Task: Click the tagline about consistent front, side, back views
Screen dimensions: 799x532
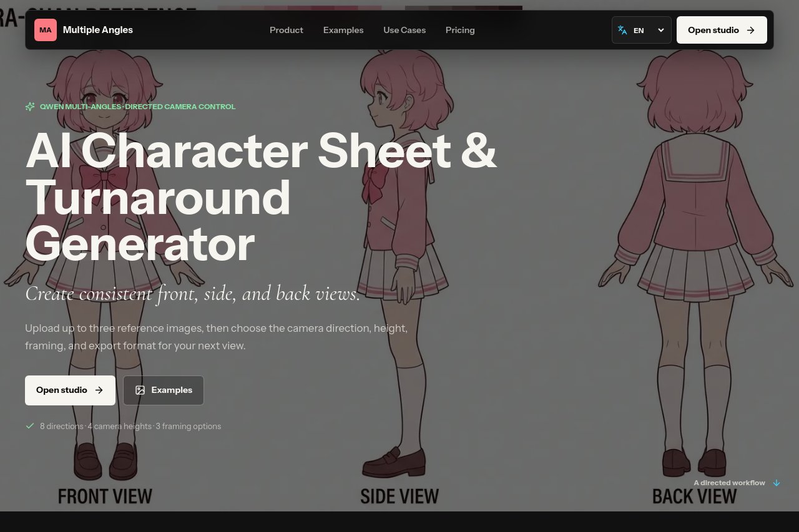Action: [193, 293]
